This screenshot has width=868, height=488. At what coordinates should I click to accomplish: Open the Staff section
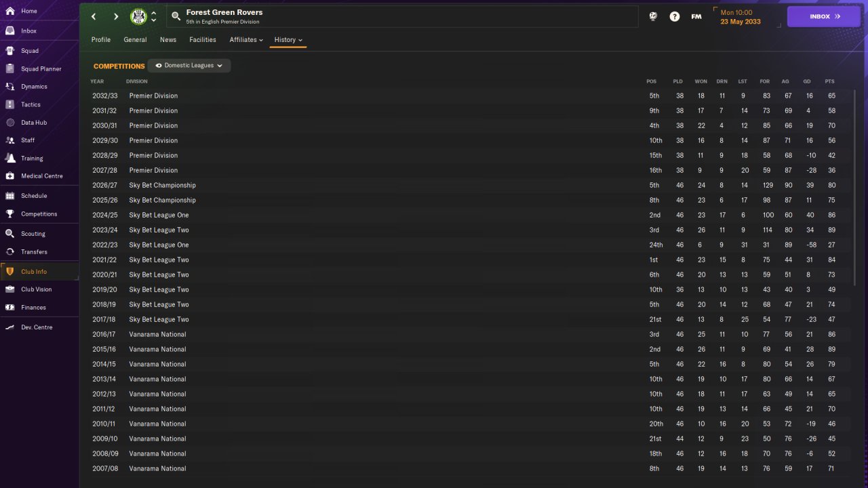click(39, 140)
